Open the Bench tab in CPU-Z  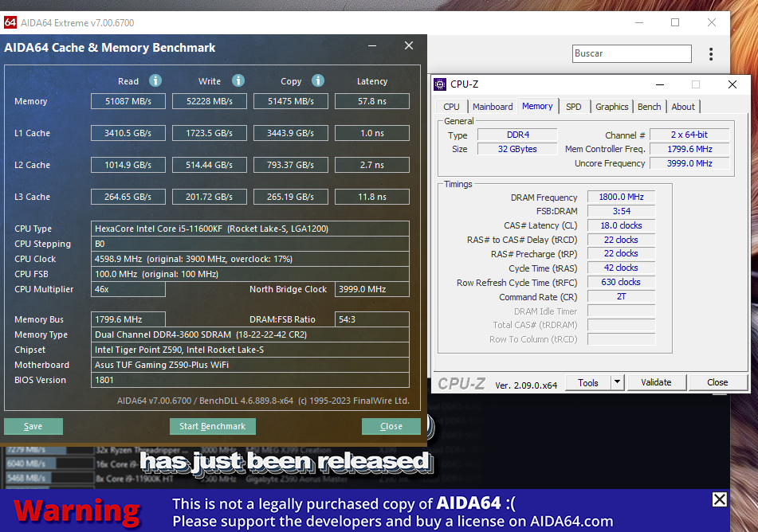coord(650,107)
